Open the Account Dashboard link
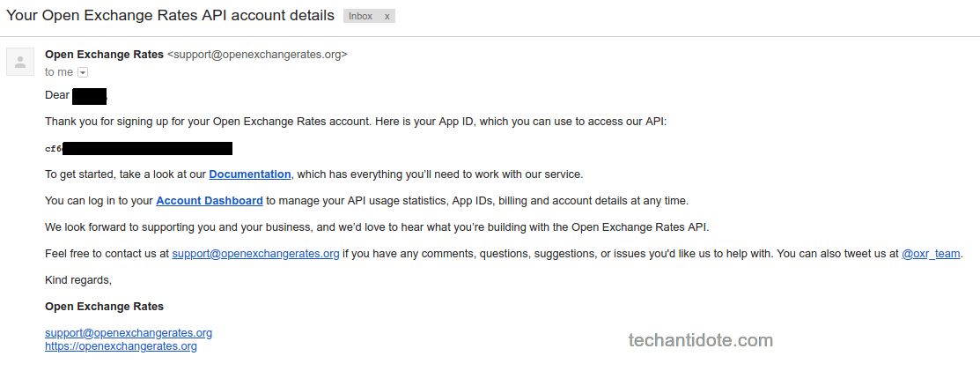Image resolution: width=980 pixels, height=371 pixels. click(x=210, y=201)
